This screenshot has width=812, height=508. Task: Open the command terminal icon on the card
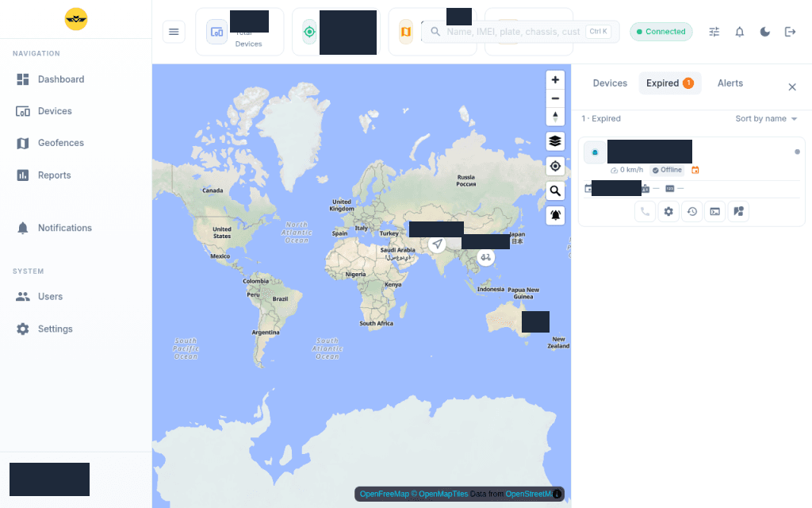tap(715, 211)
